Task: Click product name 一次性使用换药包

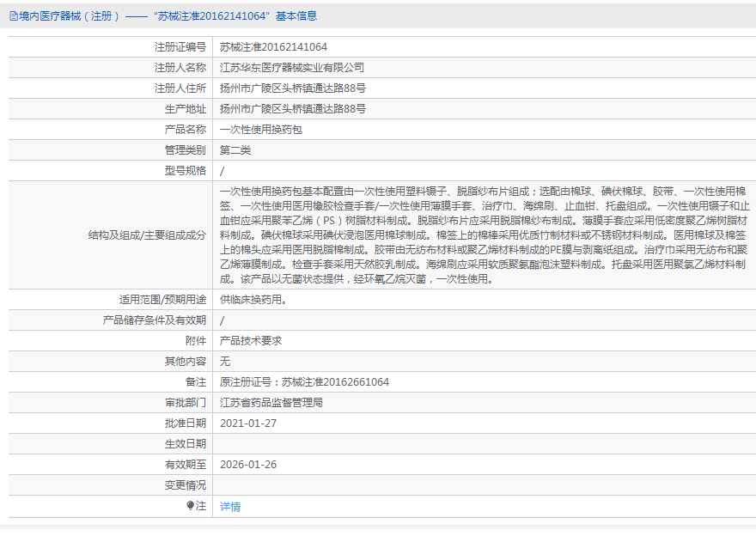Action: (x=261, y=130)
